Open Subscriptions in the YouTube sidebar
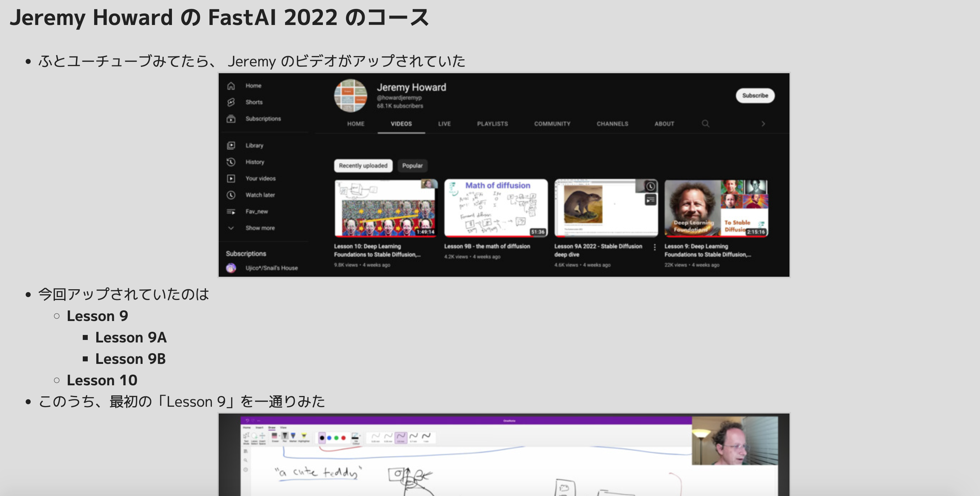This screenshot has height=496, width=980. click(254, 119)
